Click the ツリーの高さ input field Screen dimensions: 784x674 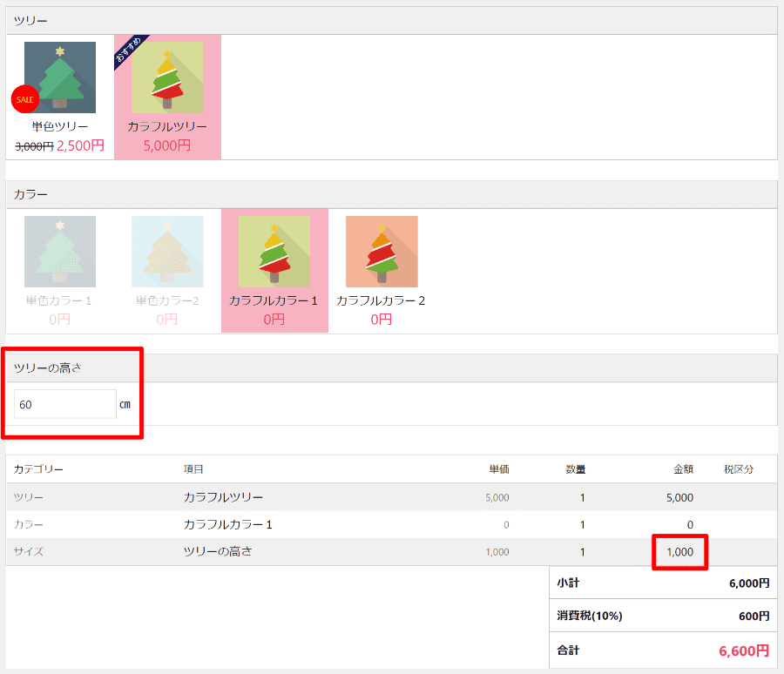tap(65, 404)
